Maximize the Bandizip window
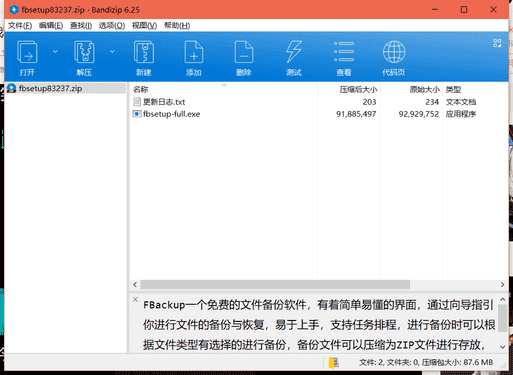513x375 pixels. [x=464, y=10]
